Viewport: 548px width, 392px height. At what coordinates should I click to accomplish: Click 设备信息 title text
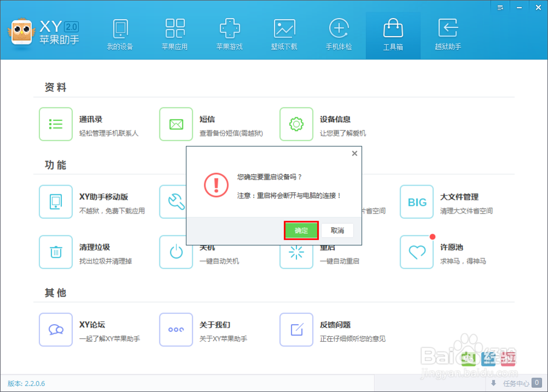[x=335, y=119]
